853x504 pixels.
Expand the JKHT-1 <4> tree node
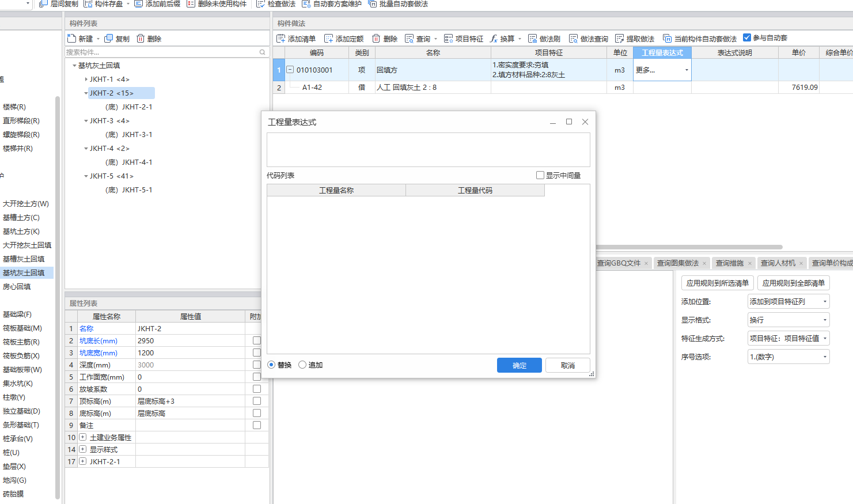click(86, 79)
